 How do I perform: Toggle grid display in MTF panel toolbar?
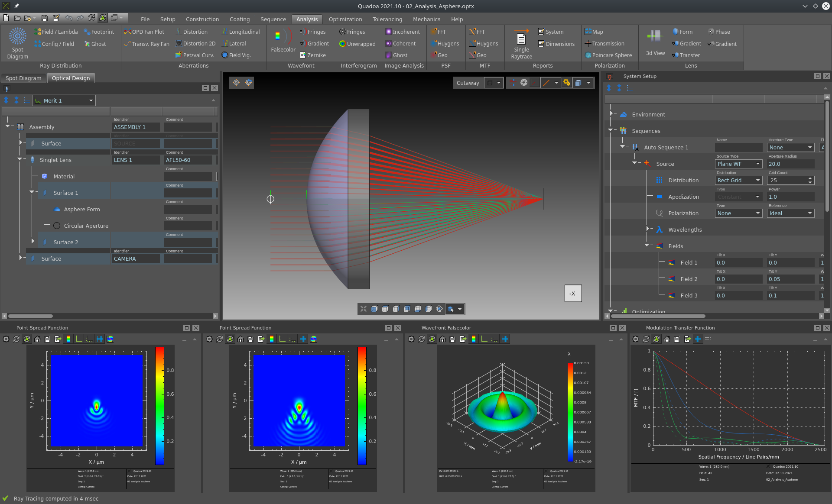click(x=698, y=339)
